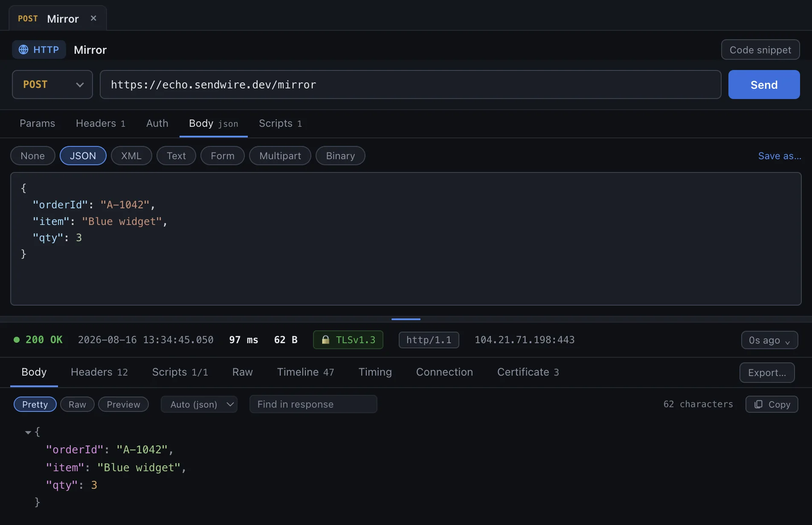Click the 97 ms response time
The height and width of the screenshot is (525, 812).
click(244, 340)
